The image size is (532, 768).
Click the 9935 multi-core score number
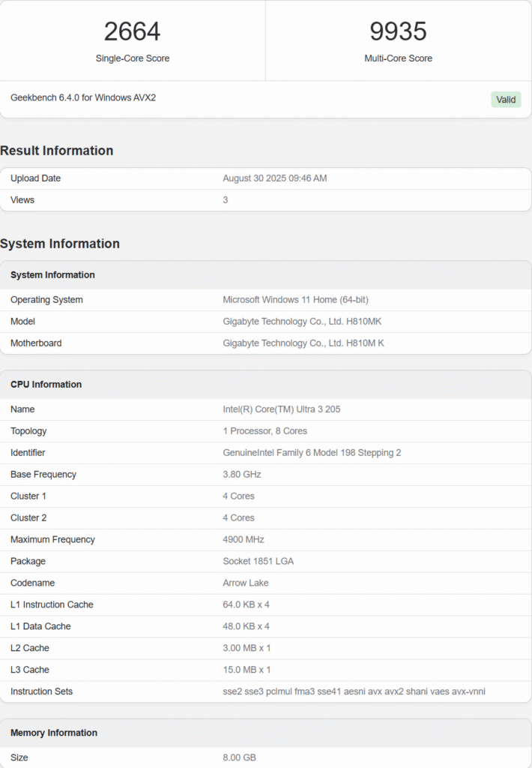398,31
